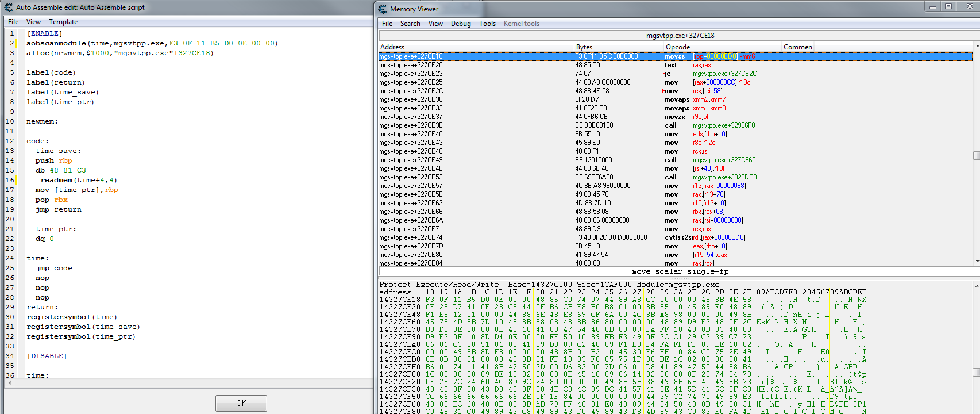This screenshot has height=414, width=980.
Task: Open the Tools menu
Action: coord(487,24)
